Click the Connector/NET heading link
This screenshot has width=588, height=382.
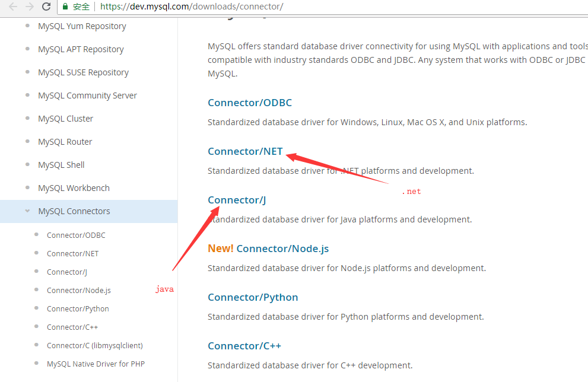coord(245,151)
